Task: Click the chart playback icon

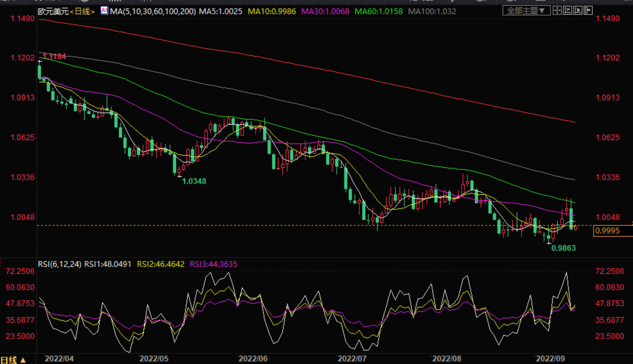Action: [x=578, y=11]
